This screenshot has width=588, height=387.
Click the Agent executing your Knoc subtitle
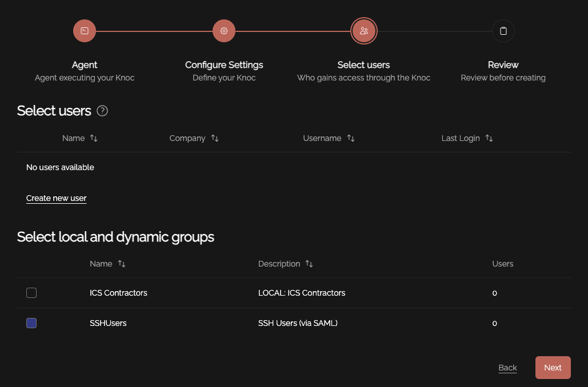[85, 78]
